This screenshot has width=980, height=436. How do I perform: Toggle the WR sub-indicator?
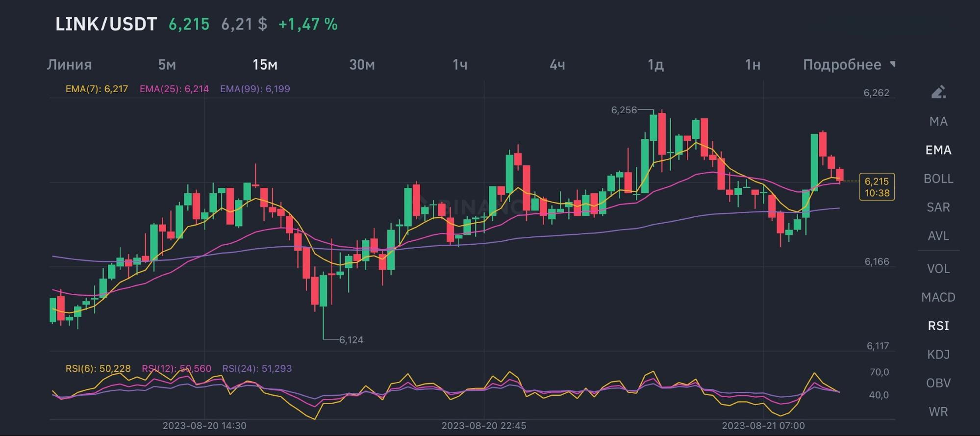pos(938,411)
